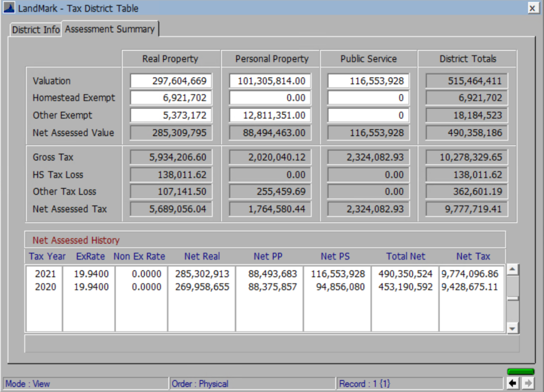
Task: Click Net PS value 94,856,080
Action: click(340, 287)
